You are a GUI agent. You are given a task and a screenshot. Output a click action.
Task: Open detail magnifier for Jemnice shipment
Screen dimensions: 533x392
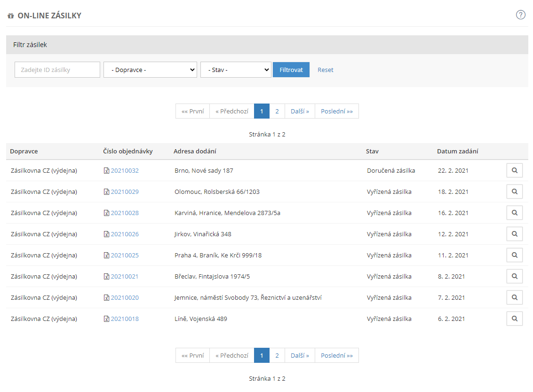[514, 297]
